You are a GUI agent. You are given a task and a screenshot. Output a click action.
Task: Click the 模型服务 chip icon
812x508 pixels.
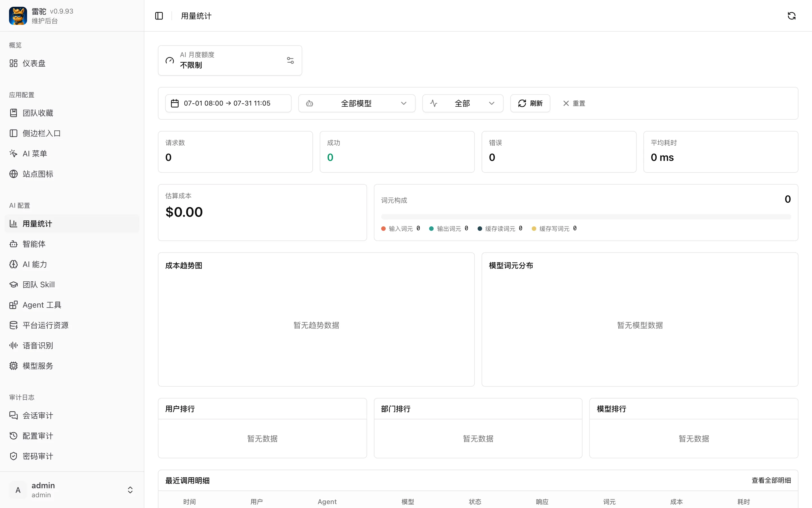coord(14,366)
